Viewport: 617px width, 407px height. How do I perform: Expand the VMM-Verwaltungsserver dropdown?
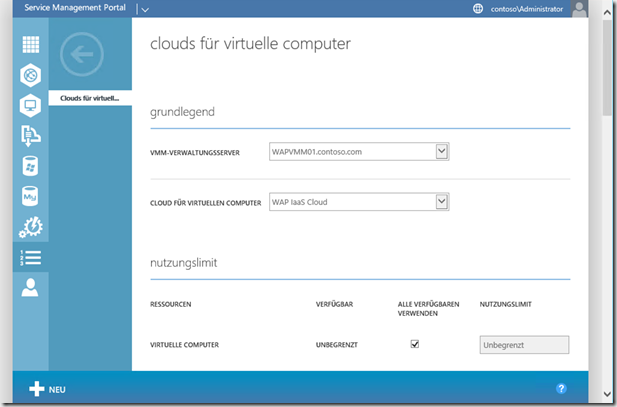(x=441, y=151)
